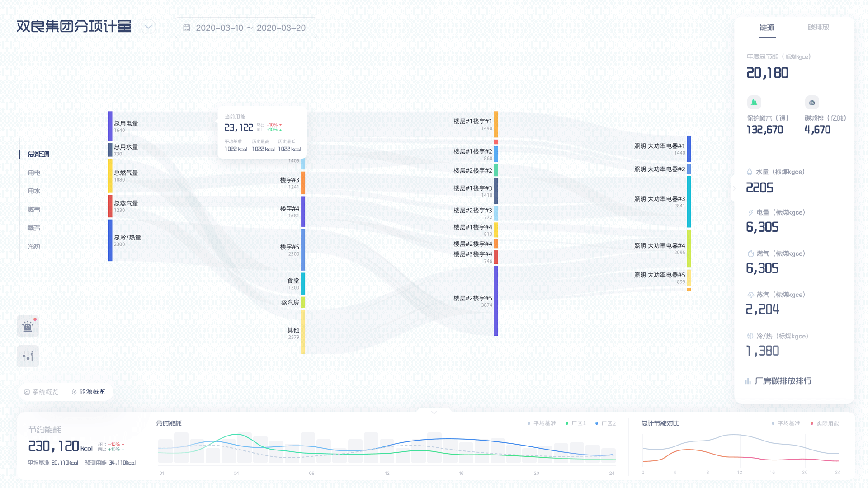Switch to 系统概览 view
Screen dimensions: 868x488
(42, 392)
